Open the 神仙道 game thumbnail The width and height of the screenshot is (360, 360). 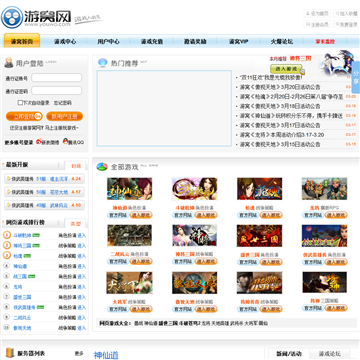coord(129,189)
